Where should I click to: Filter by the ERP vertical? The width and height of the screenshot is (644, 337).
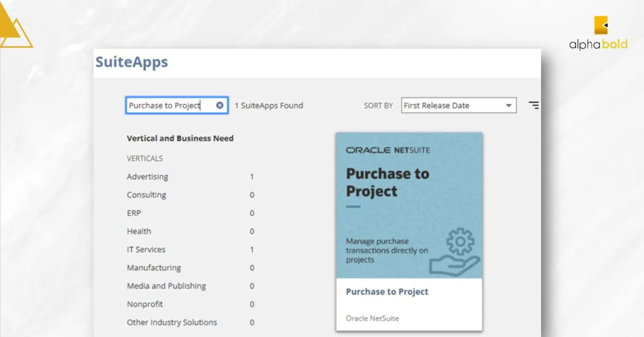134,213
